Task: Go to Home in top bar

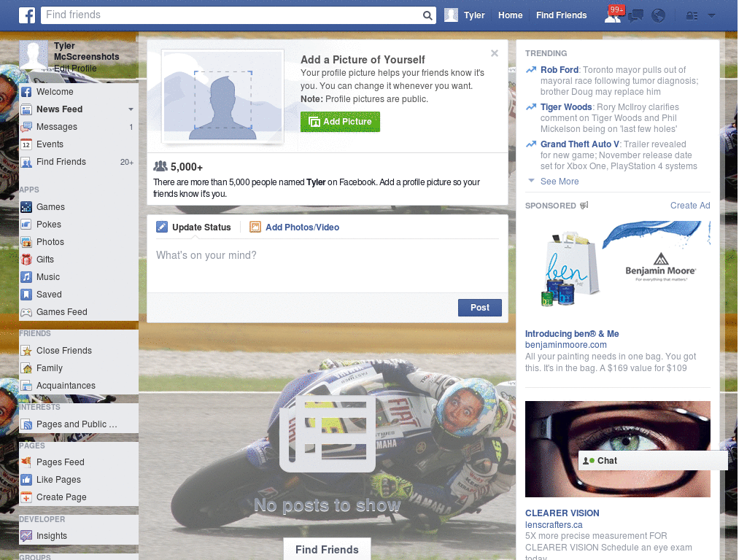Action: (x=510, y=15)
